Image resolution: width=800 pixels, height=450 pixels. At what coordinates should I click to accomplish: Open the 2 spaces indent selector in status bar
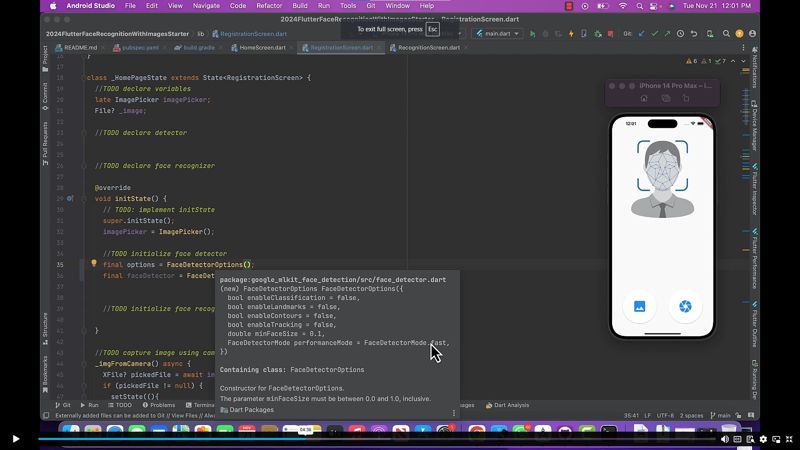tap(691, 415)
